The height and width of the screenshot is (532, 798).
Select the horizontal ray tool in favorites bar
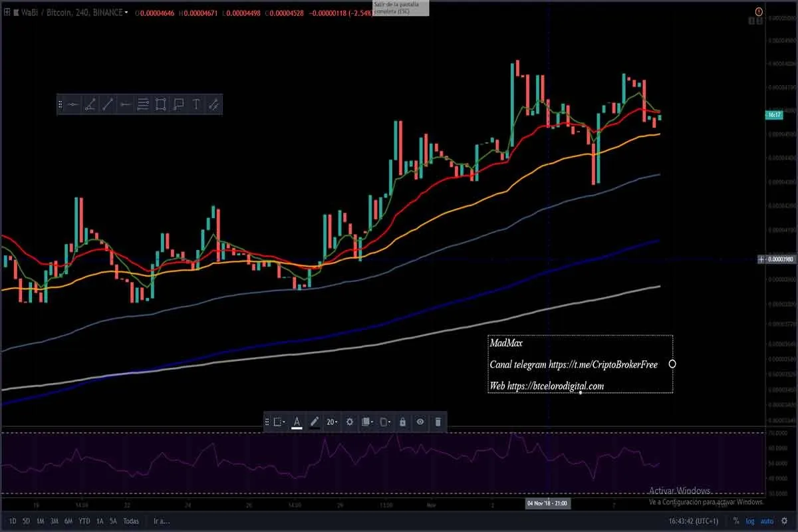coord(125,104)
